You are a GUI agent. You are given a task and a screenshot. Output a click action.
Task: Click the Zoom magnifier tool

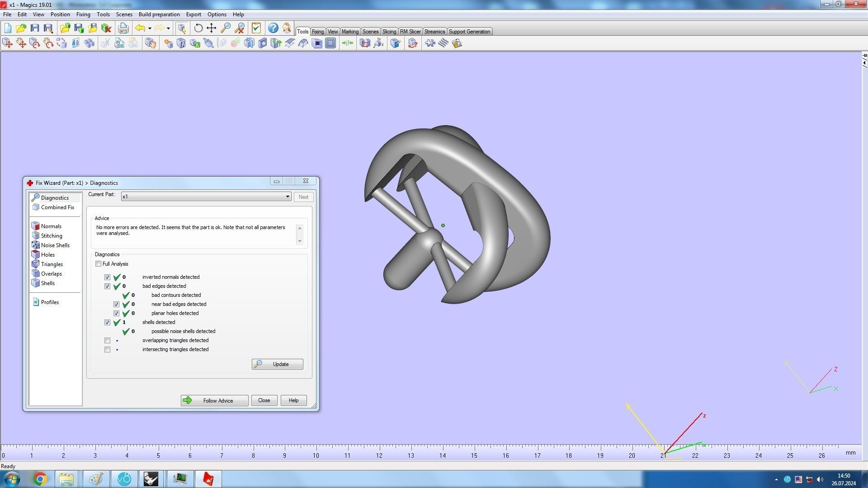coord(225,28)
